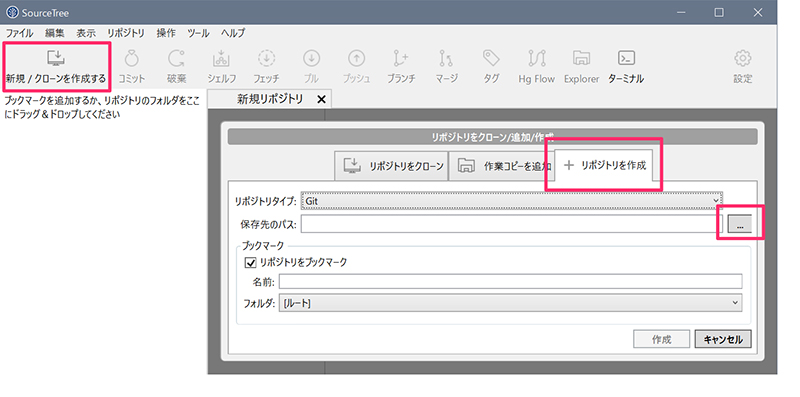Switch to the リポジトリをクローン tab
Image resolution: width=800 pixels, height=397 pixels.
[x=391, y=166]
